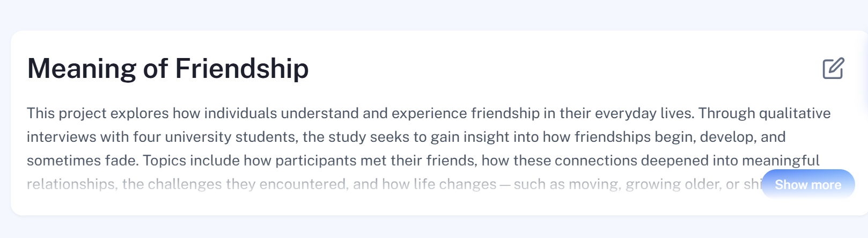Image resolution: width=868 pixels, height=238 pixels.
Task: Click the word Friendship in the heading
Action: pyautogui.click(x=242, y=69)
